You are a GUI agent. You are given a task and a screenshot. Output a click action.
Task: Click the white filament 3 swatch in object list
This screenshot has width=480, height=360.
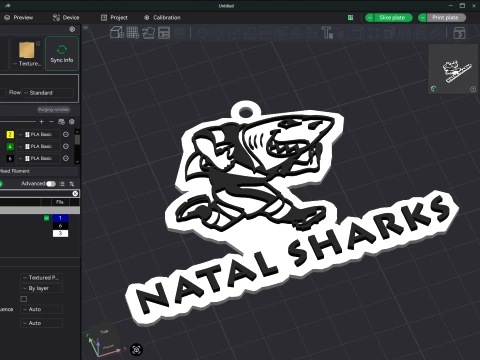coord(60,233)
